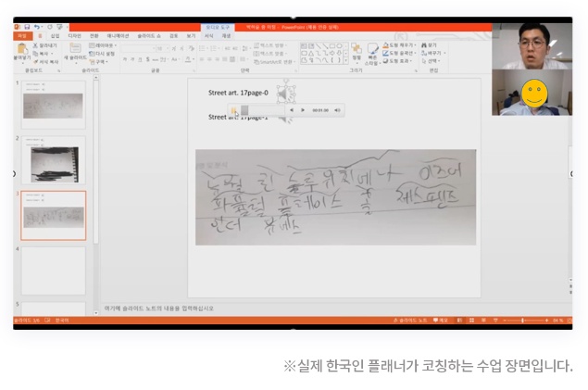Click the Convert to SmartArt icon
The height and width of the screenshot is (390, 588).
[256, 62]
